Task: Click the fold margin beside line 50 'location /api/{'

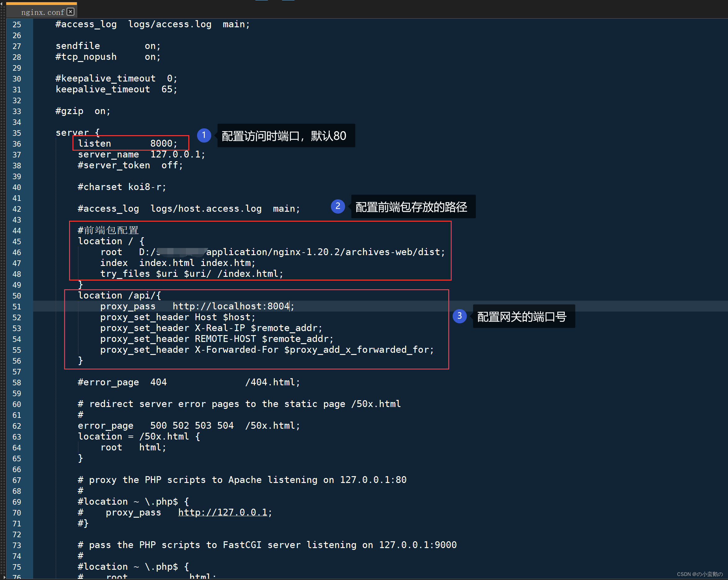Action: click(x=30, y=296)
